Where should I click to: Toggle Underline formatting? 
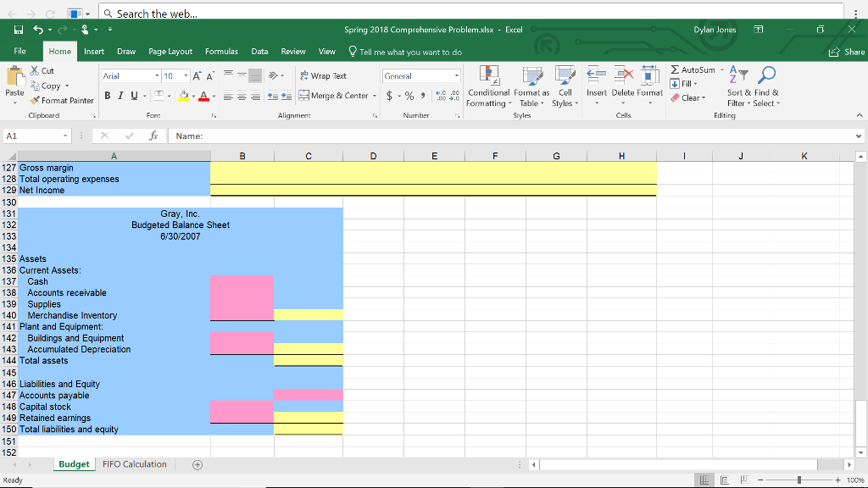pyautogui.click(x=134, y=96)
